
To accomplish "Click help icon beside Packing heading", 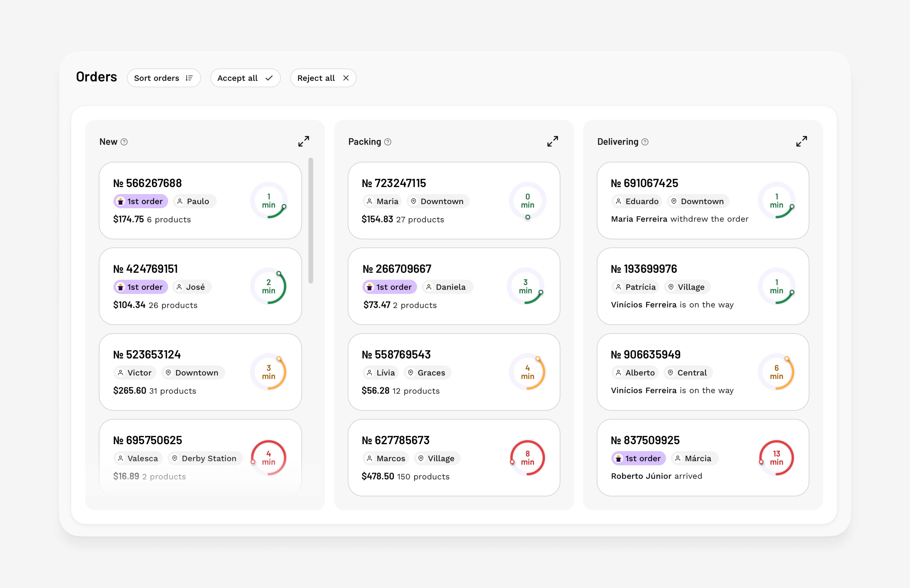I will [x=388, y=142].
